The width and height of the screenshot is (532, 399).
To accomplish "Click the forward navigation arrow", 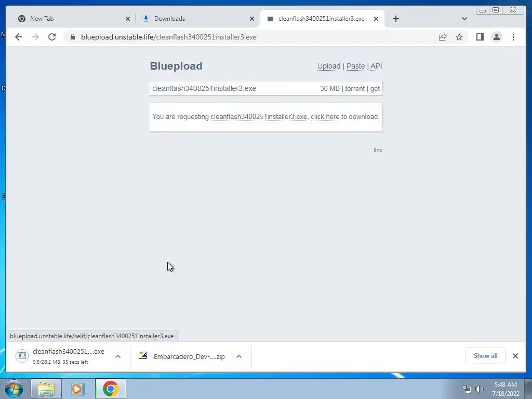I will pos(35,37).
